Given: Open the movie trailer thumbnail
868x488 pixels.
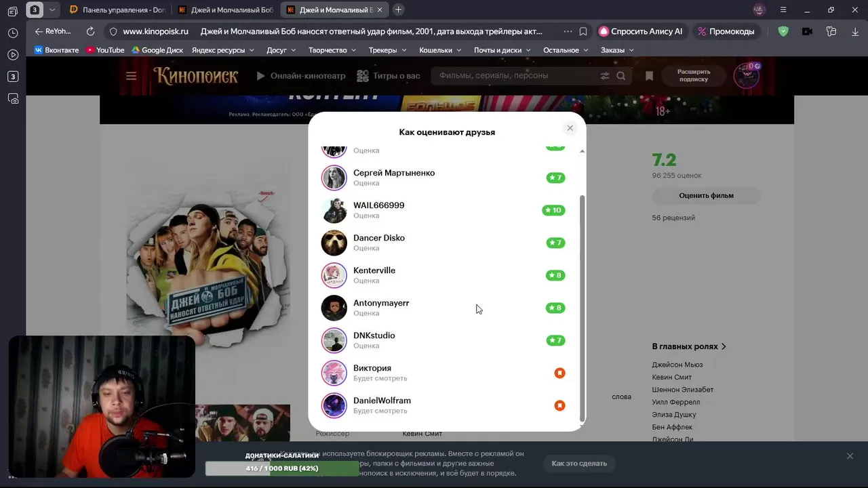Looking at the screenshot, I should click(243, 422).
